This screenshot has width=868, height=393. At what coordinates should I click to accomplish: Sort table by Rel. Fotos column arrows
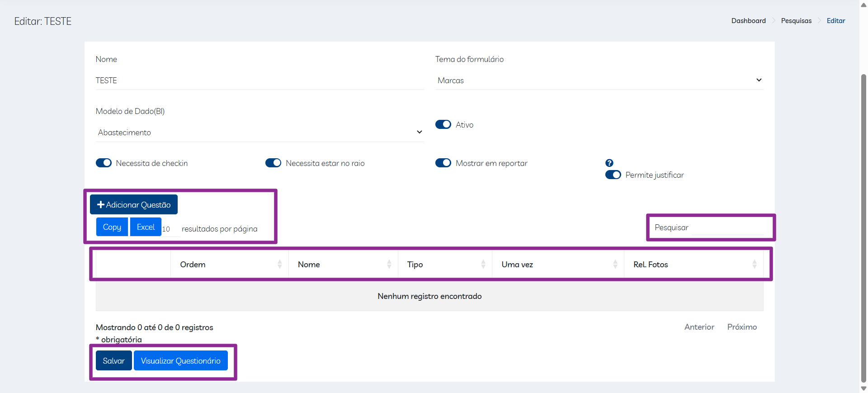point(754,265)
